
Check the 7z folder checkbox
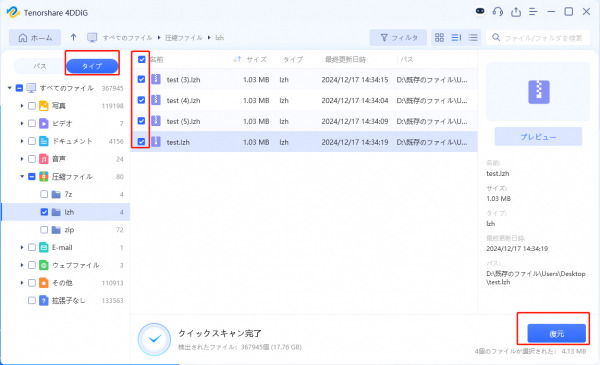[x=44, y=194]
